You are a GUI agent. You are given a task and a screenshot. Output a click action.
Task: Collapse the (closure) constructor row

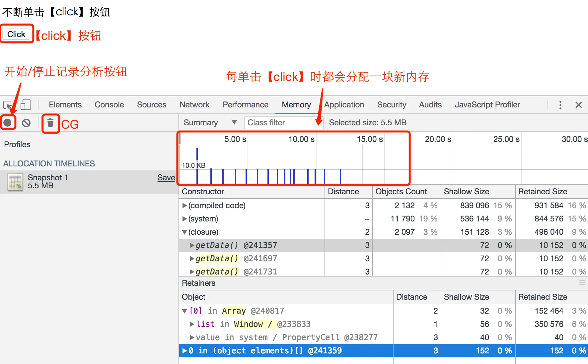(184, 232)
